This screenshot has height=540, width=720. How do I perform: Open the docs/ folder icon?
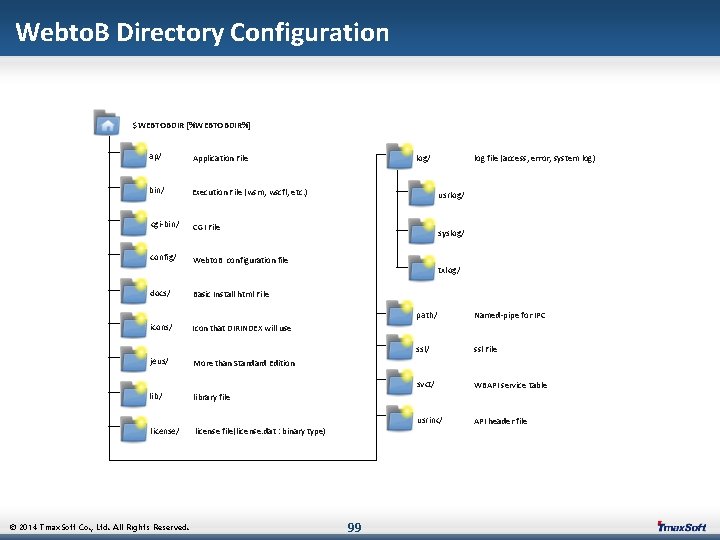(x=134, y=291)
